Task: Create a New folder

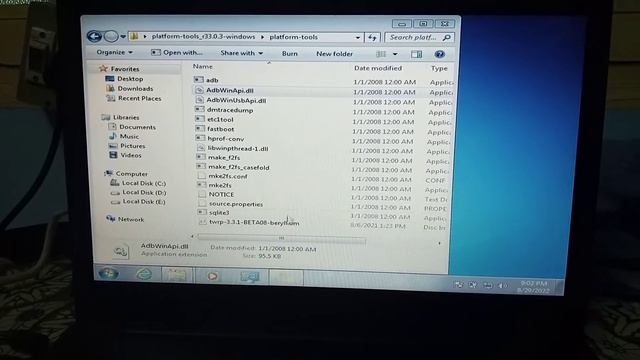Action: tap(334, 54)
